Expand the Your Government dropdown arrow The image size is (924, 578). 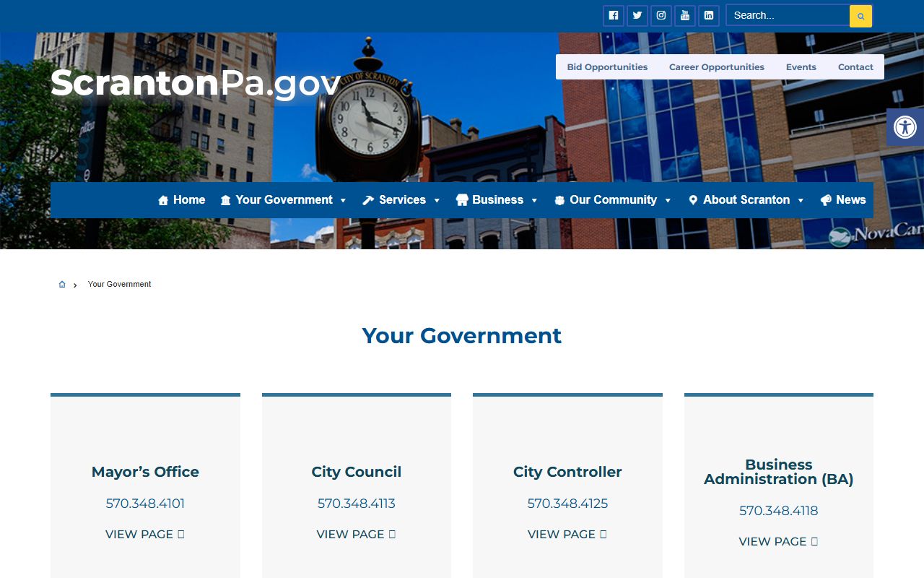click(x=343, y=201)
